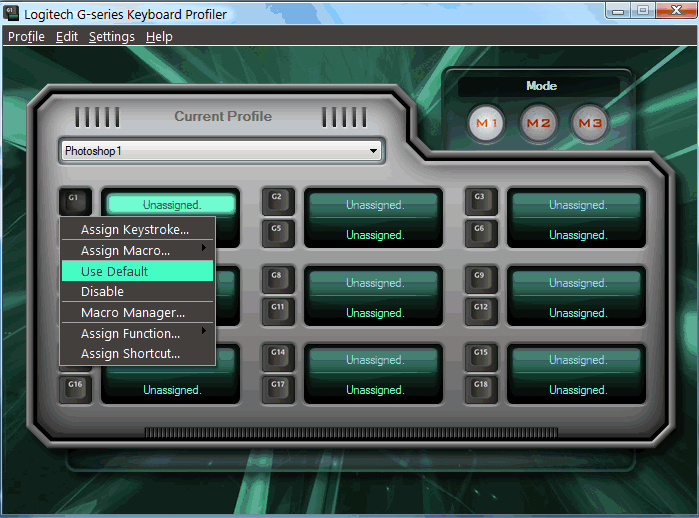Select G18 Unassigned assignment slot

(577, 390)
